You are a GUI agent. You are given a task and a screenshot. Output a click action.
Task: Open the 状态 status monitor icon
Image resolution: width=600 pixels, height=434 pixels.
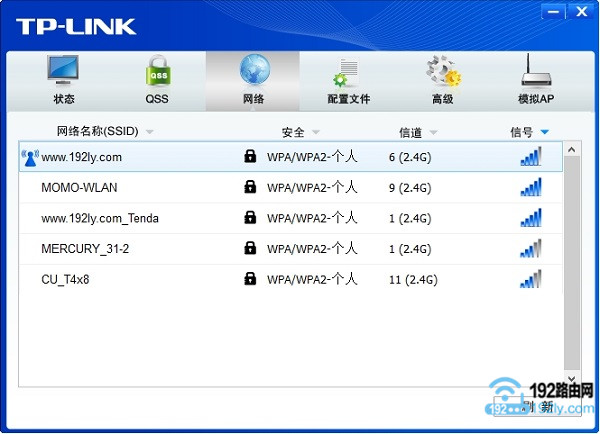pyautogui.click(x=63, y=70)
